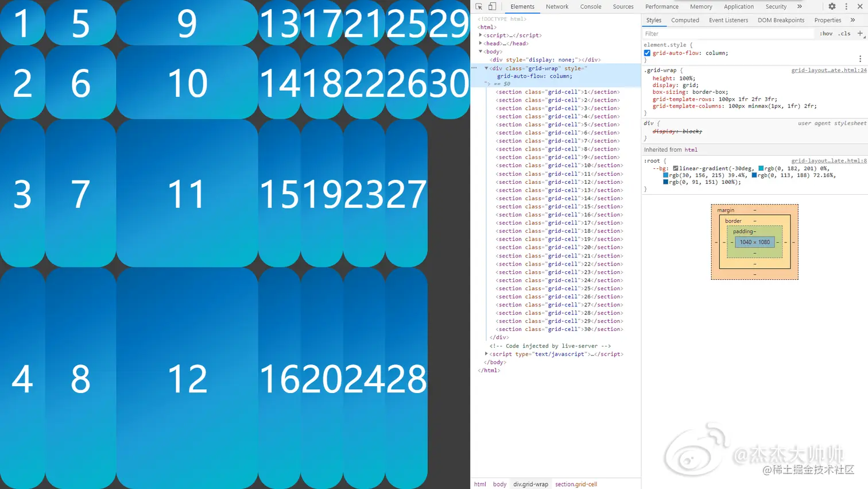Screen dimensions: 868x489
Task: Select the section grid-cell 15 DOM row
Action: click(x=558, y=206)
